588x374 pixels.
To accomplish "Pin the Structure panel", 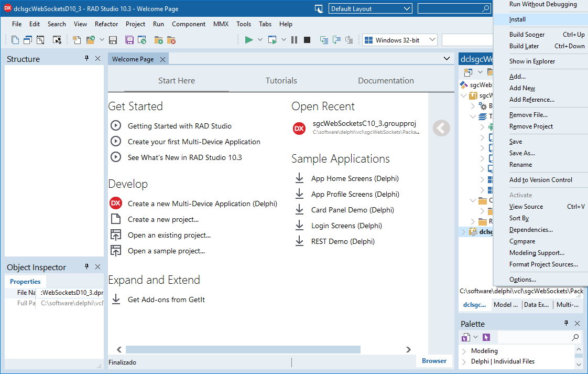I will (87, 58).
